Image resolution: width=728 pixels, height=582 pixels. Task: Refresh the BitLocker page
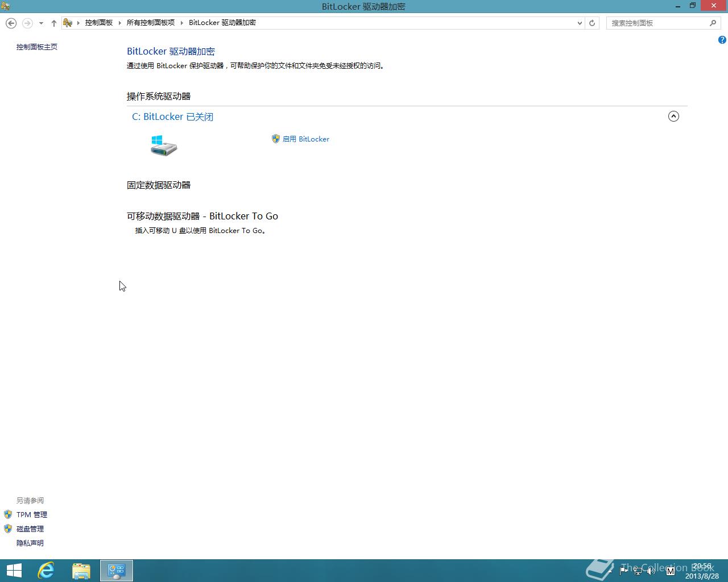592,23
